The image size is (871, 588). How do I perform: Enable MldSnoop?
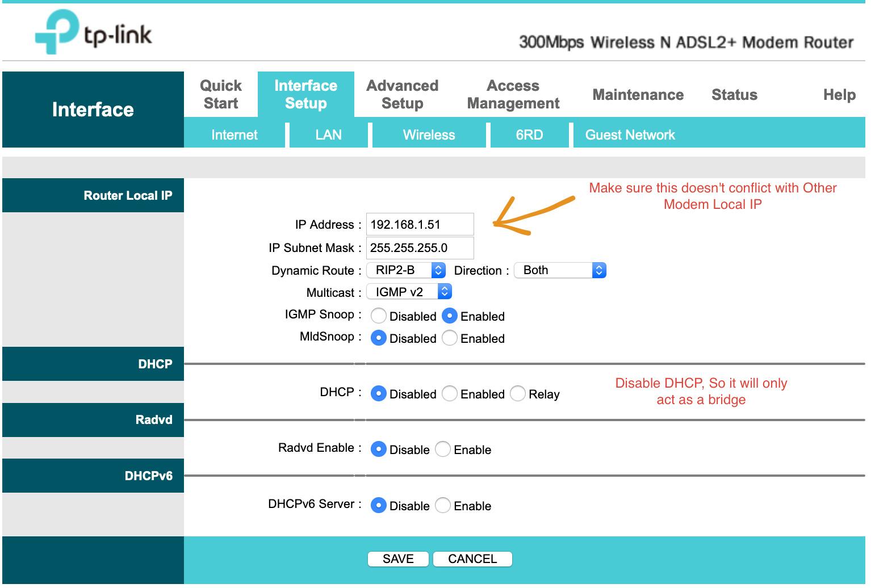point(450,338)
